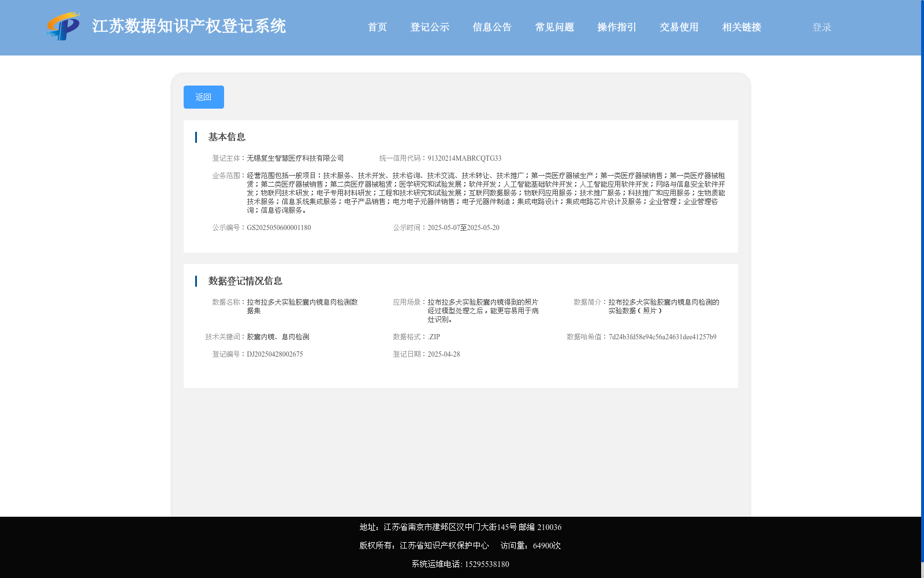
Task: Open 交易使用 menu entry
Action: pos(679,27)
